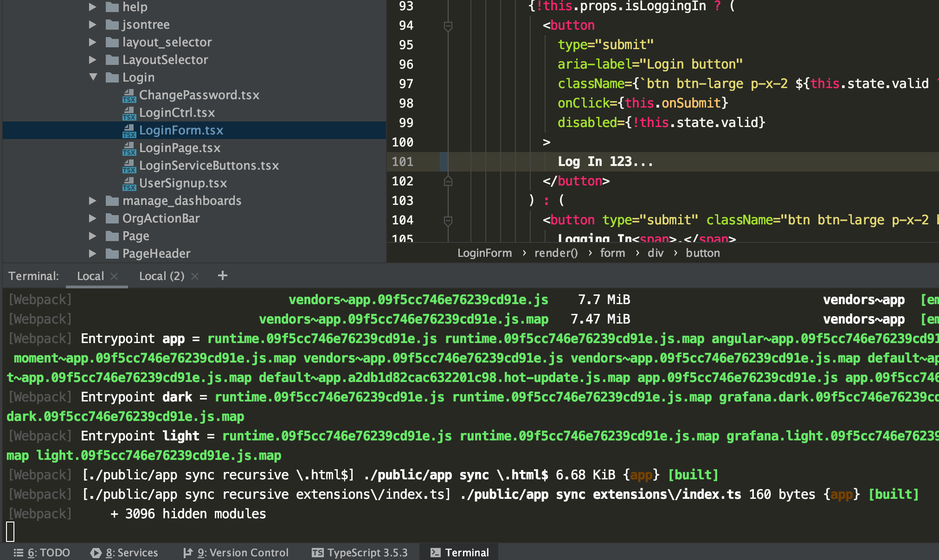This screenshot has height=560, width=939.
Task: Add a new terminal session
Action: (223, 275)
